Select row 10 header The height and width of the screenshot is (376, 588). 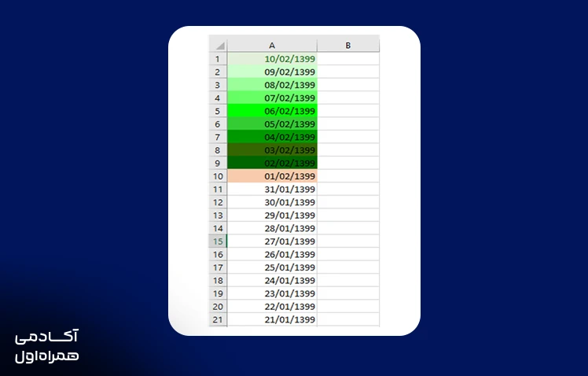(x=218, y=176)
